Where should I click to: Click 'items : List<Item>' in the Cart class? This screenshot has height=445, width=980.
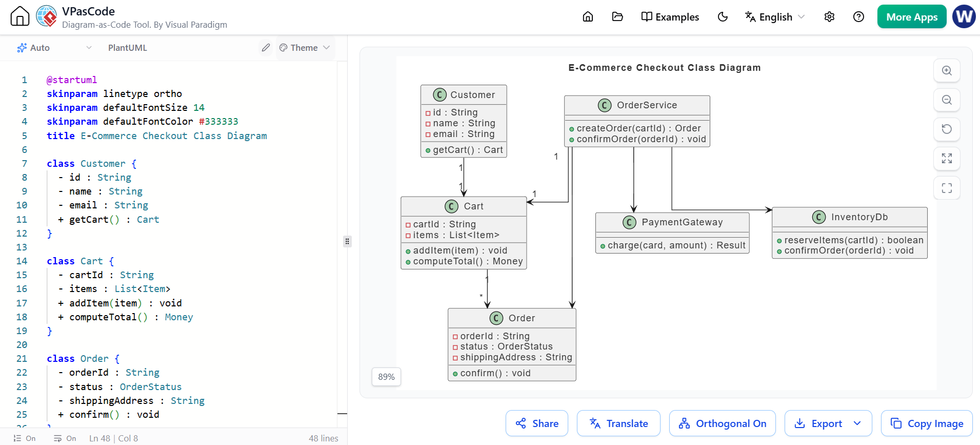456,235
